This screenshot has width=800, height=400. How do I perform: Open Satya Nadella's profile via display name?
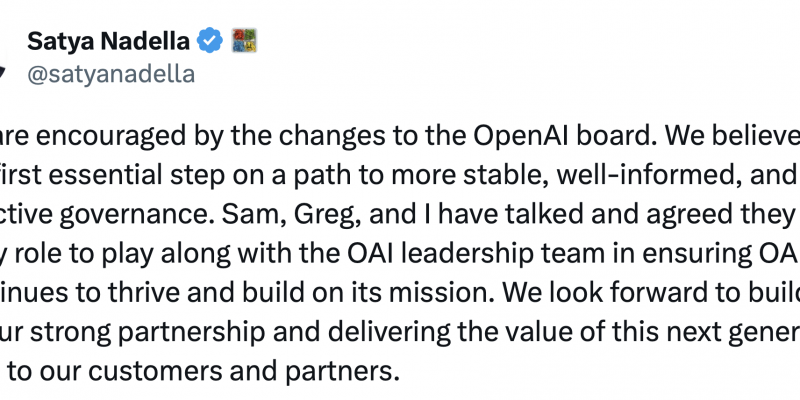pos(108,41)
